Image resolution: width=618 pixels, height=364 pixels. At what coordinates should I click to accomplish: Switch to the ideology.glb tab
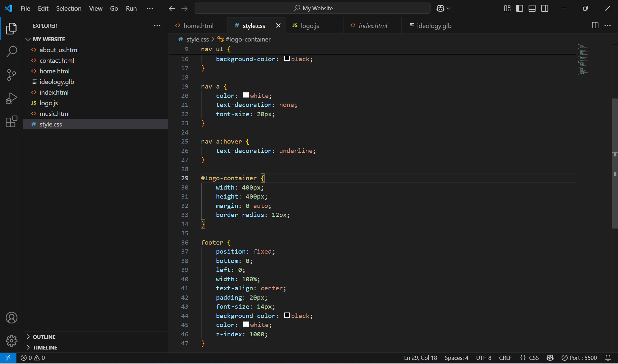pyautogui.click(x=433, y=25)
